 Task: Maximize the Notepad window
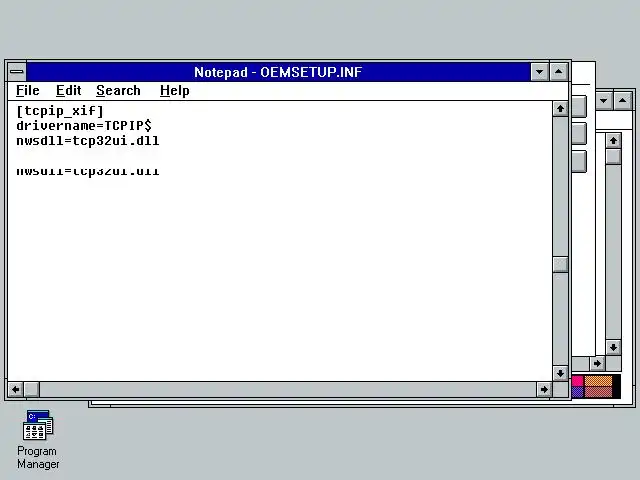[x=558, y=72]
